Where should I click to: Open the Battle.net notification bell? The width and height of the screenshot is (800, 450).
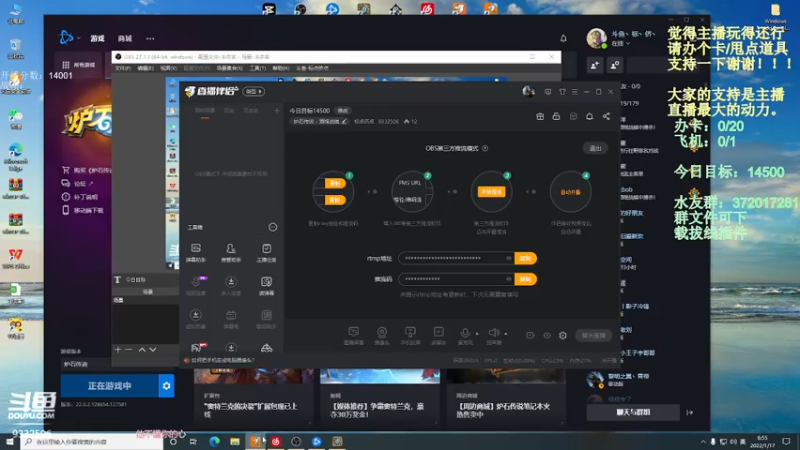pos(563,38)
